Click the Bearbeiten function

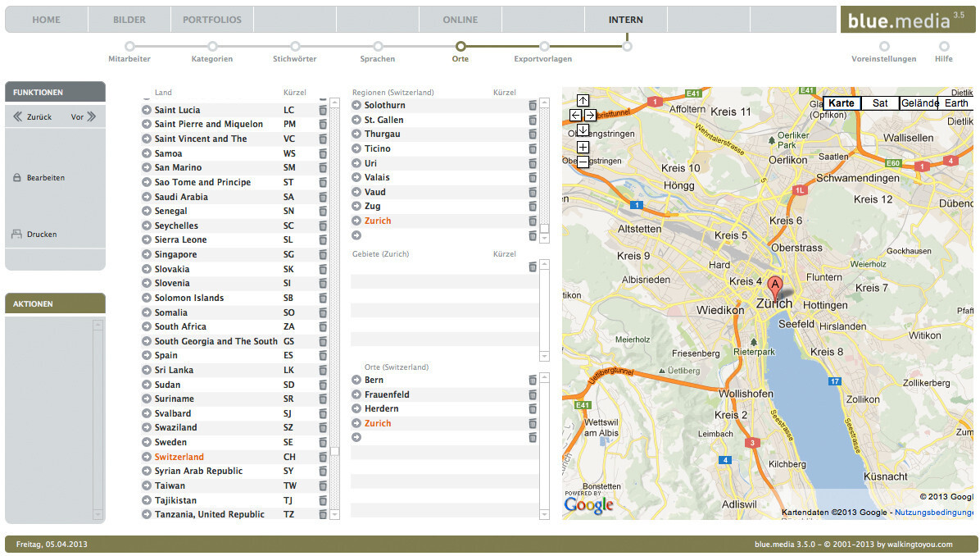click(45, 178)
